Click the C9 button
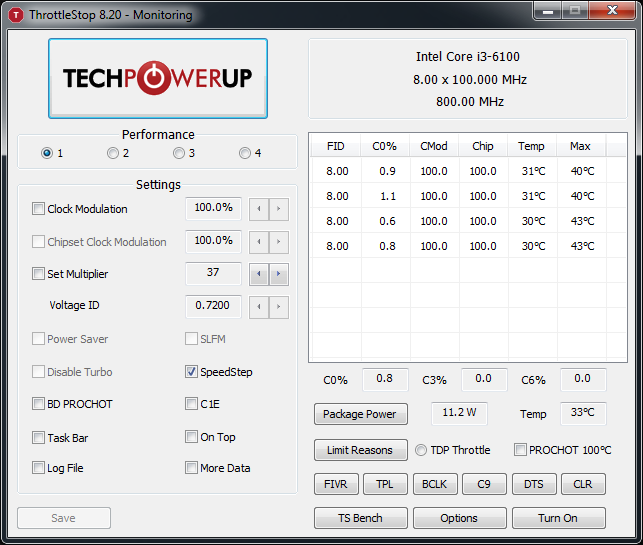 [484, 484]
